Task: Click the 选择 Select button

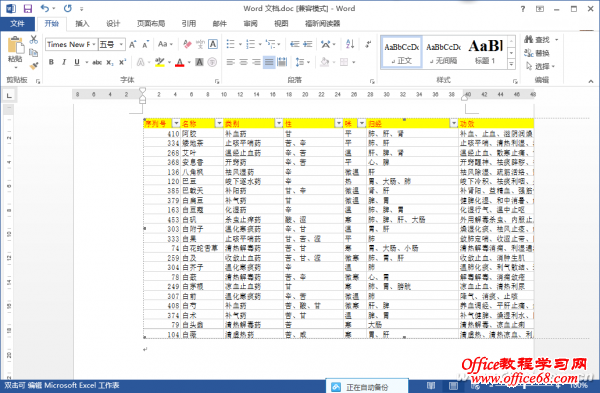Action: coord(540,66)
